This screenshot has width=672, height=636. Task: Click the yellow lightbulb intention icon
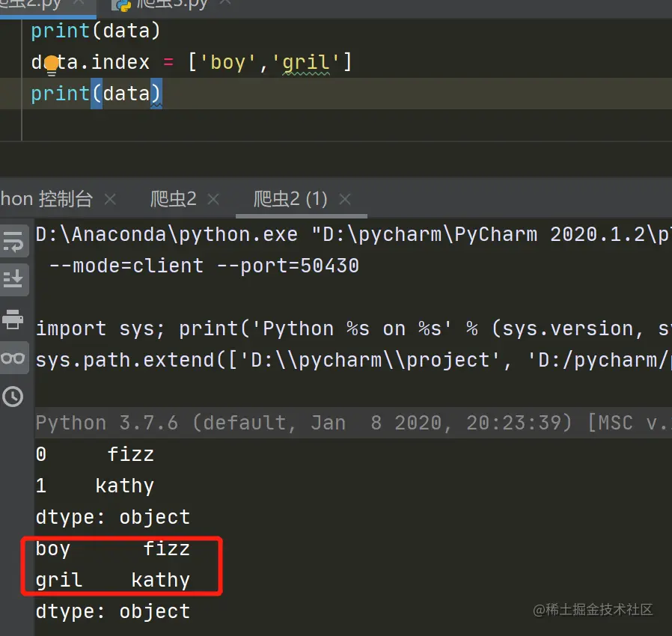[52, 64]
